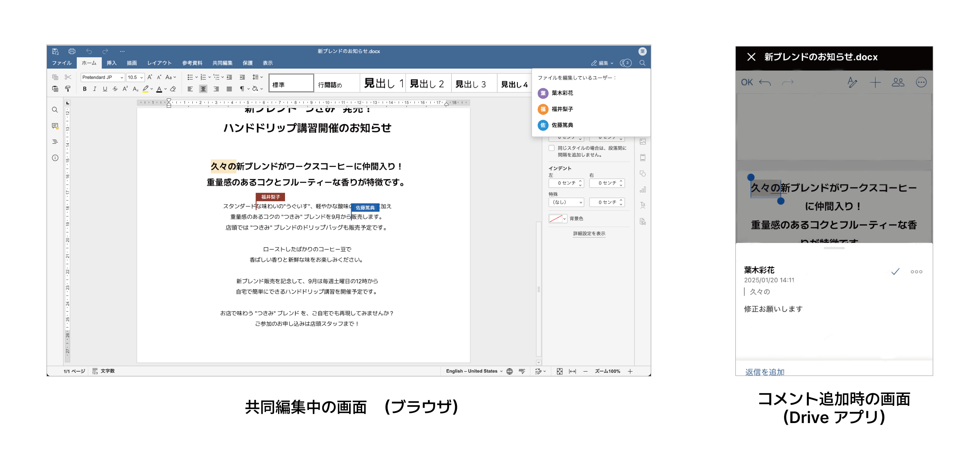Click the collaborators icon in Drive app
Screen dimensions: 980x450
coord(898,82)
